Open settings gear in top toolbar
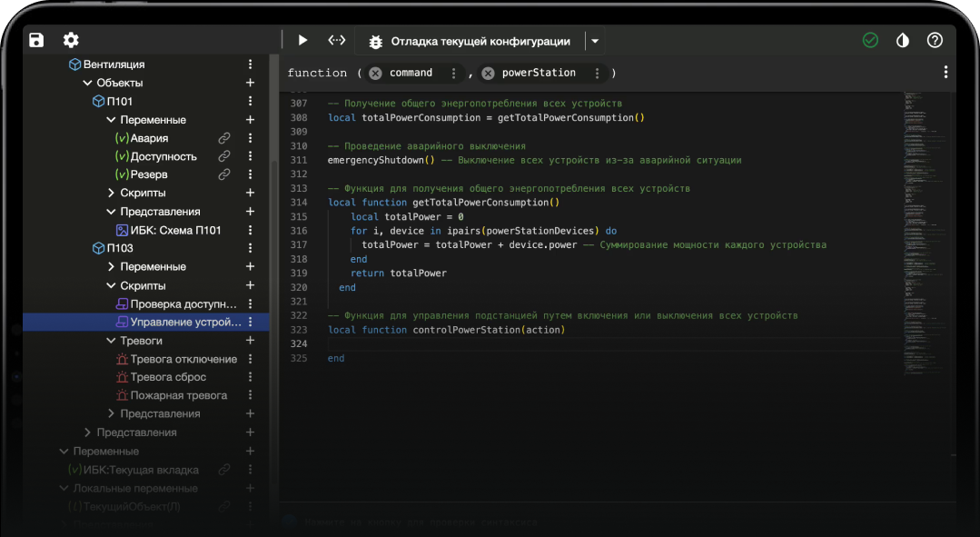The width and height of the screenshot is (980, 537). point(71,40)
